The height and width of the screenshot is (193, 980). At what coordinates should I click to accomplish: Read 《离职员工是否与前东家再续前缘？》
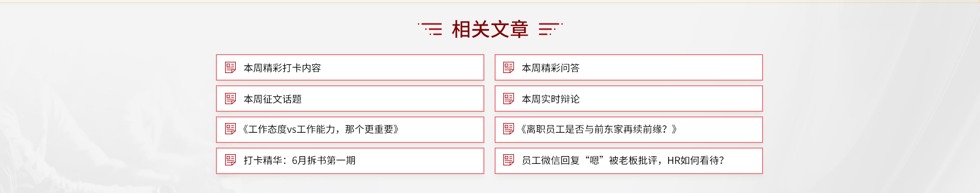[x=599, y=129]
